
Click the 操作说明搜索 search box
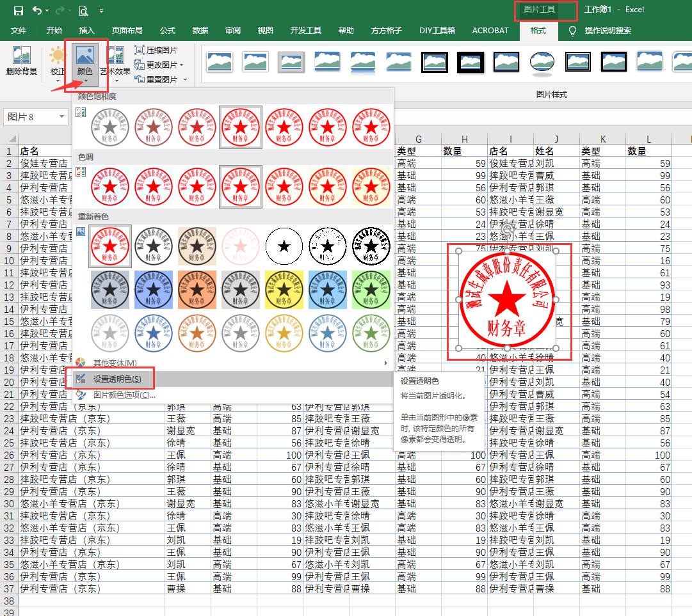(x=608, y=31)
